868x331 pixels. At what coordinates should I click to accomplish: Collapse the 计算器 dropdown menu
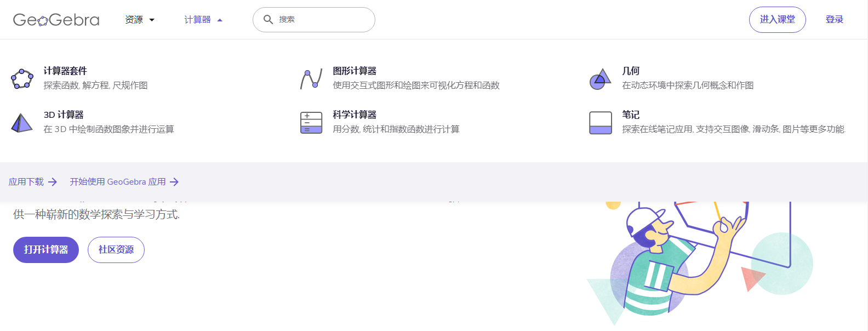click(203, 20)
